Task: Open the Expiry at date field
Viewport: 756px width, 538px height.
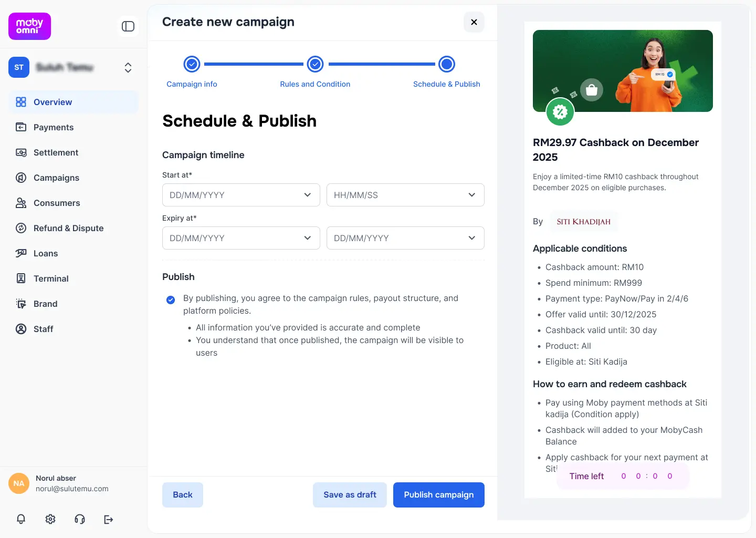Action: 241,238
